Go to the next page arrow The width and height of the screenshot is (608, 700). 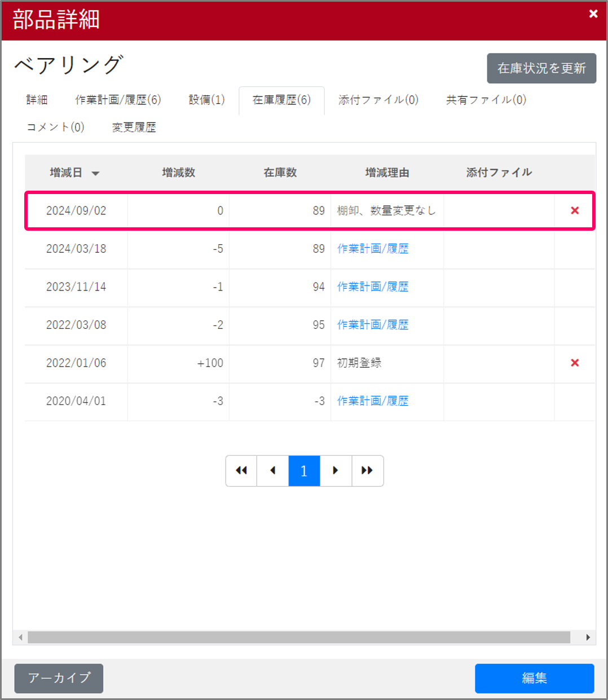point(336,470)
